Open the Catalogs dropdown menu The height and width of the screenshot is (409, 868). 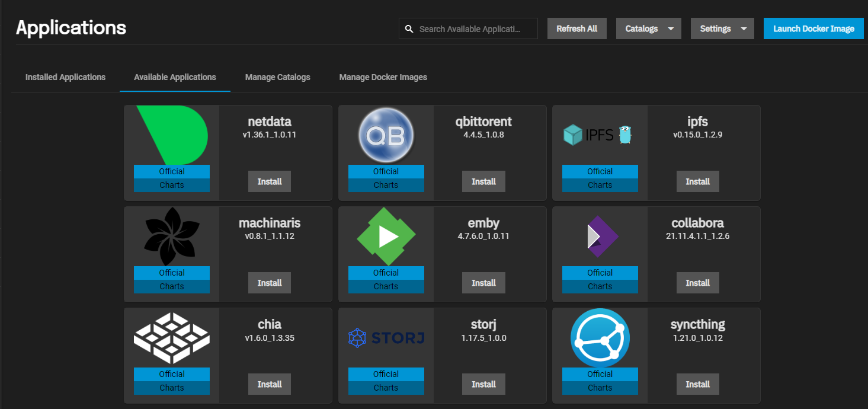point(649,28)
